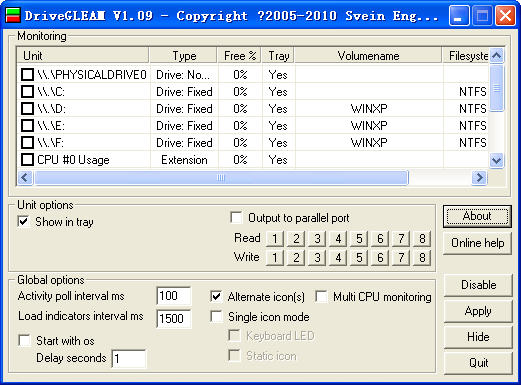Click the Hide button
The image size is (521, 385).
click(478, 337)
